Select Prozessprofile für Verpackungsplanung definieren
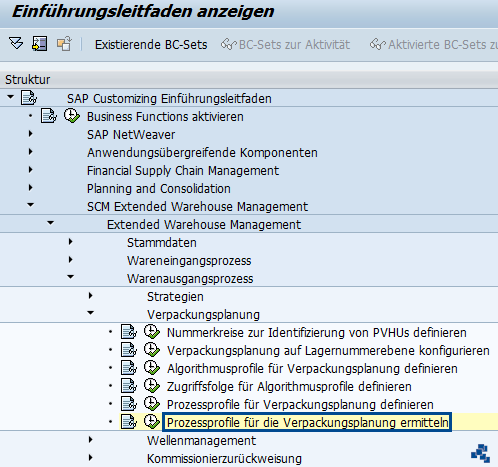 point(300,405)
